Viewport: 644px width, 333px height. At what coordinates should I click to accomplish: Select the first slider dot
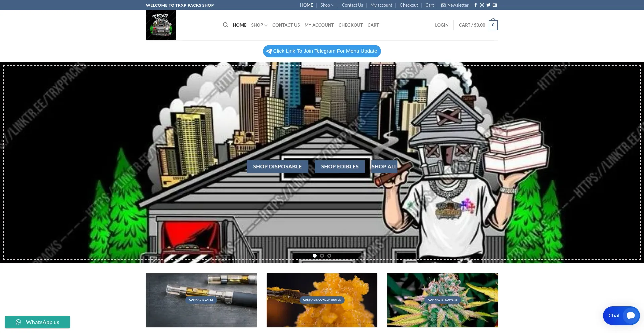pos(315,256)
